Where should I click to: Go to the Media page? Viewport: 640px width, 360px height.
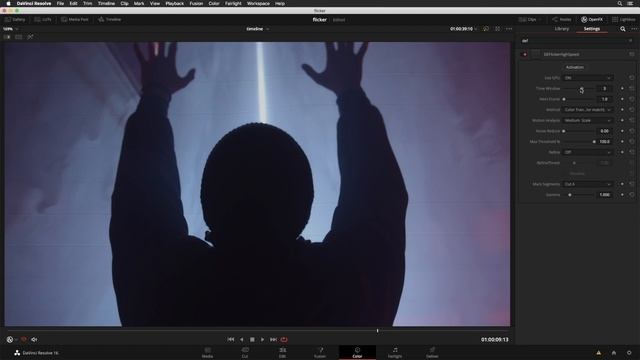tap(207, 353)
